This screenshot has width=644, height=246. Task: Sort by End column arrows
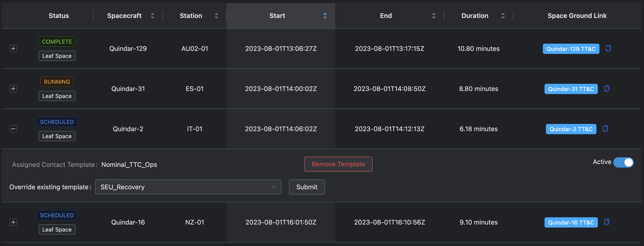pyautogui.click(x=434, y=16)
